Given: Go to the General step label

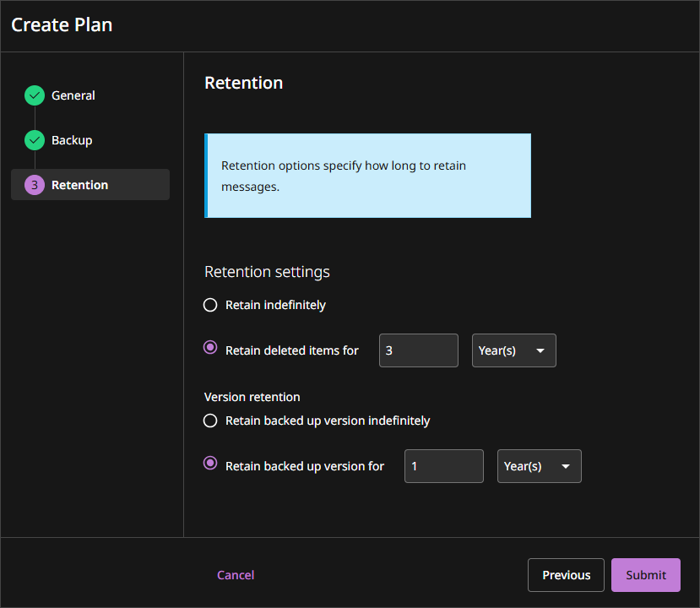Looking at the screenshot, I should click(x=73, y=95).
